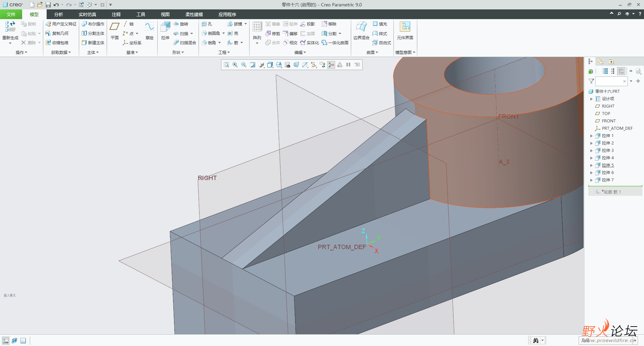Screen dimensions: 644x346
Task: Select the 拉伸 5 feature in tree
Action: point(608,165)
